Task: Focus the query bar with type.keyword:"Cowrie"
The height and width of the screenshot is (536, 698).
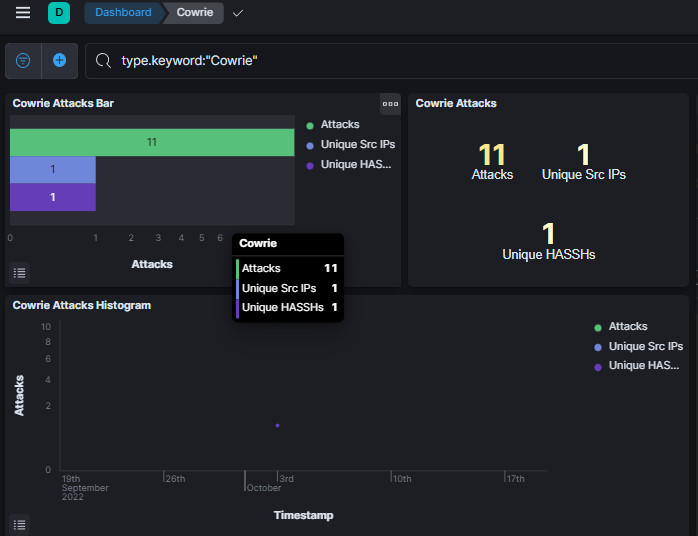Action: coord(392,61)
